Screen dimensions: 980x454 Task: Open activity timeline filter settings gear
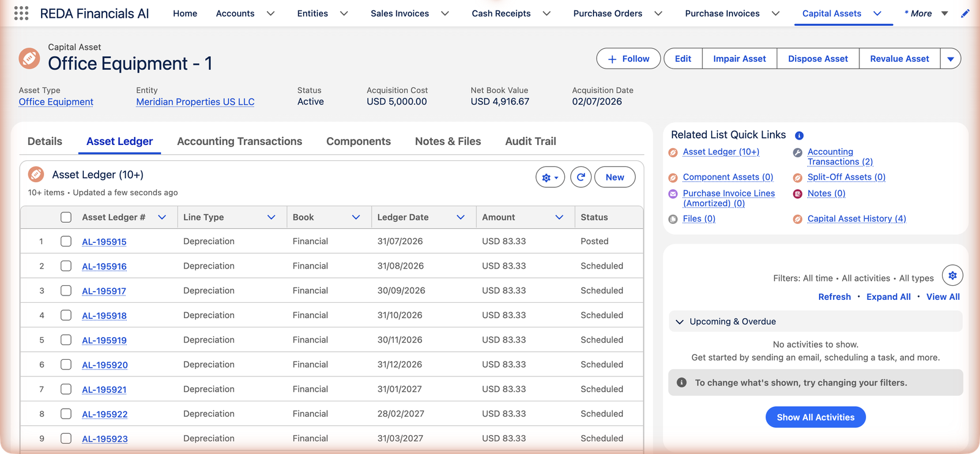point(952,275)
